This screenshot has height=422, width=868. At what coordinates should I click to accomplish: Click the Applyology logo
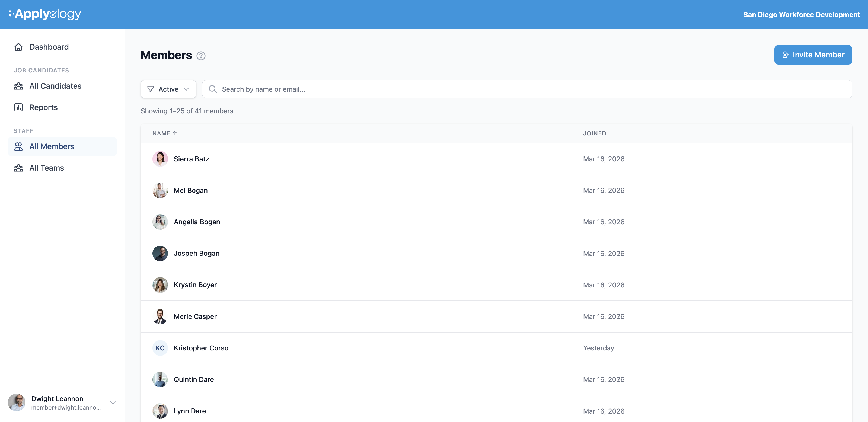[x=45, y=14]
